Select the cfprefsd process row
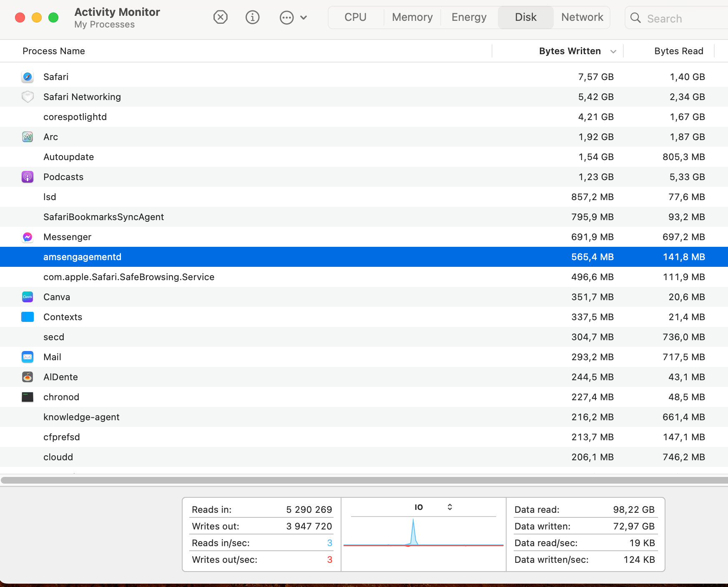Screen dimensions: 728x587 pyautogui.click(x=364, y=437)
